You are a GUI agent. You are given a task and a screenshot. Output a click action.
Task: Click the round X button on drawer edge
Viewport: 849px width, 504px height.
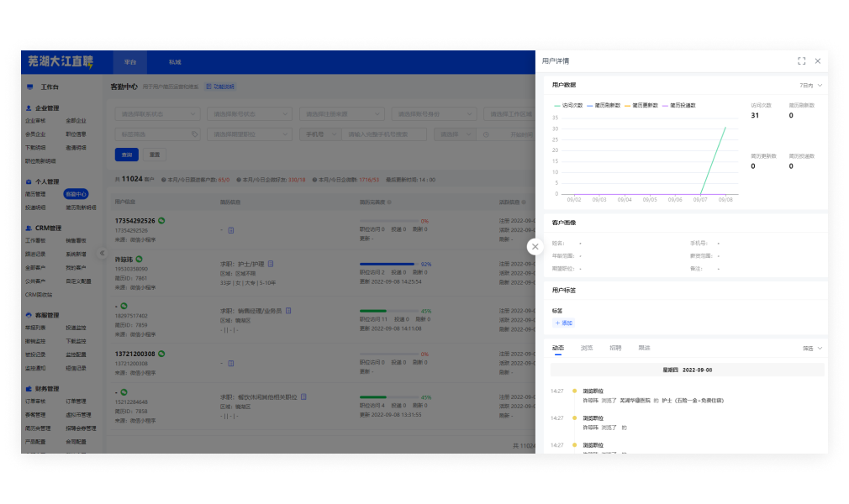point(535,246)
